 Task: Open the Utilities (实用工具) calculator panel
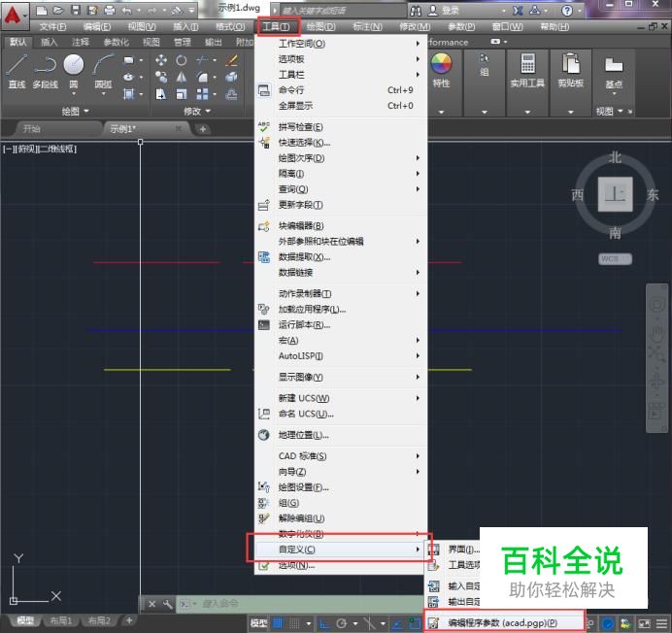(527, 71)
